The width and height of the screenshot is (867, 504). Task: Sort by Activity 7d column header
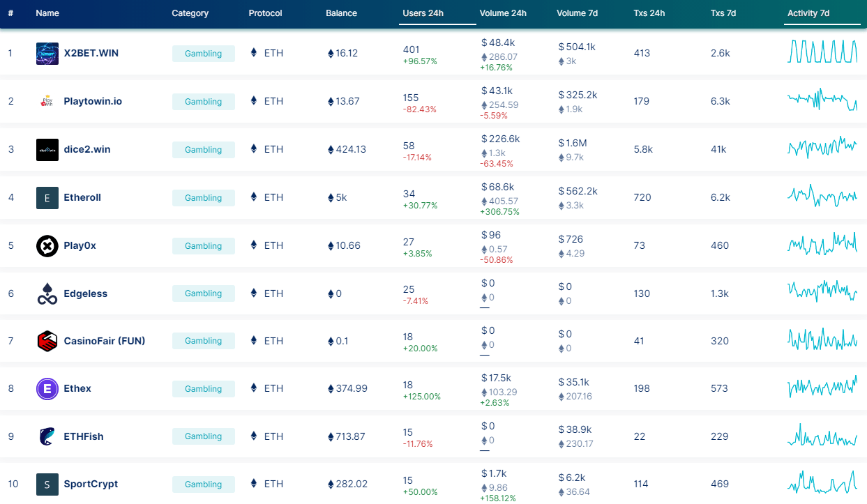point(808,13)
